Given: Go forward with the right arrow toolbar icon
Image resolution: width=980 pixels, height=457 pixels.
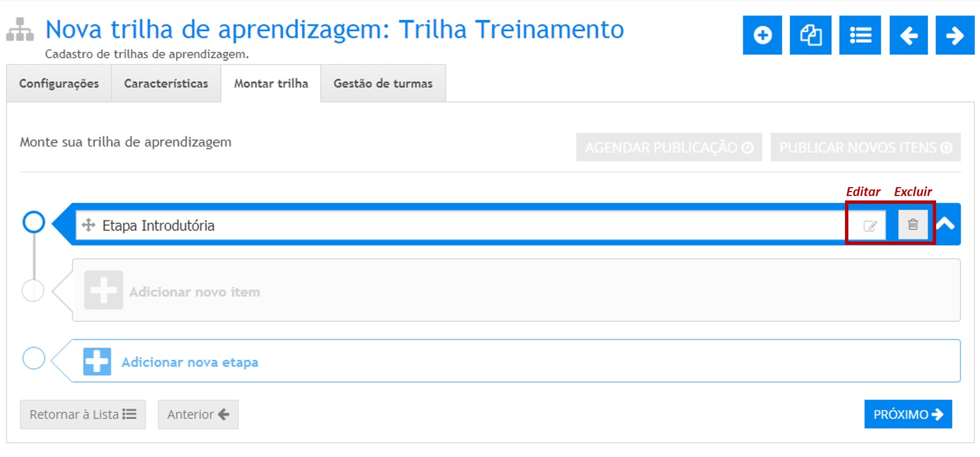Looking at the screenshot, I should pyautogui.click(x=954, y=36).
